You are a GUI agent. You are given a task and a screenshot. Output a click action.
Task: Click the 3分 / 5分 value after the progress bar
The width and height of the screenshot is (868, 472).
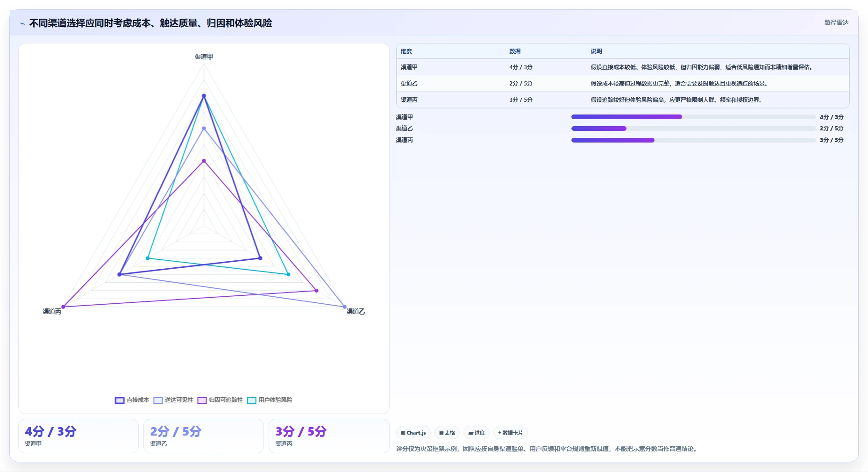coord(832,140)
